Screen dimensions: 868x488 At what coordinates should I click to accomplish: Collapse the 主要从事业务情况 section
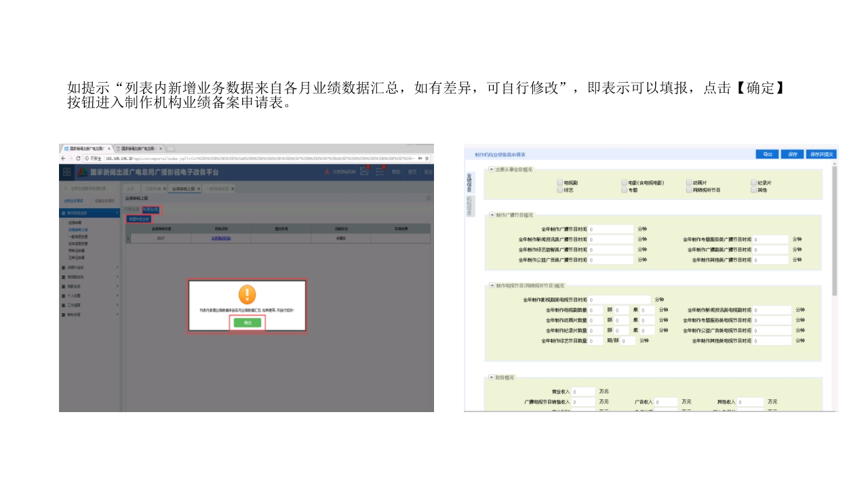[492, 169]
